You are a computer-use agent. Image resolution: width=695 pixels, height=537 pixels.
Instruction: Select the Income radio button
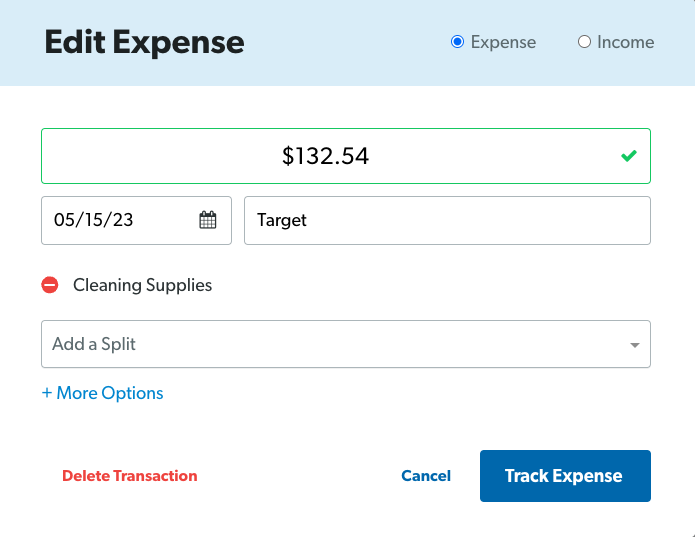(x=584, y=42)
